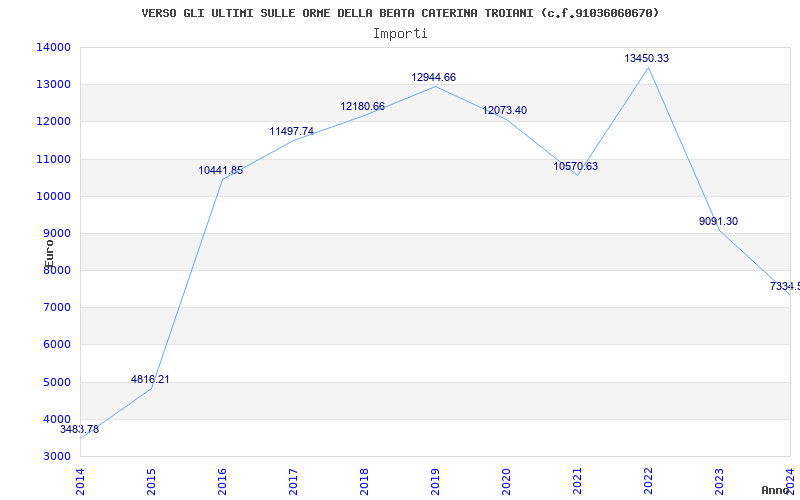Click the Euro y-axis title

pyautogui.click(x=48, y=254)
